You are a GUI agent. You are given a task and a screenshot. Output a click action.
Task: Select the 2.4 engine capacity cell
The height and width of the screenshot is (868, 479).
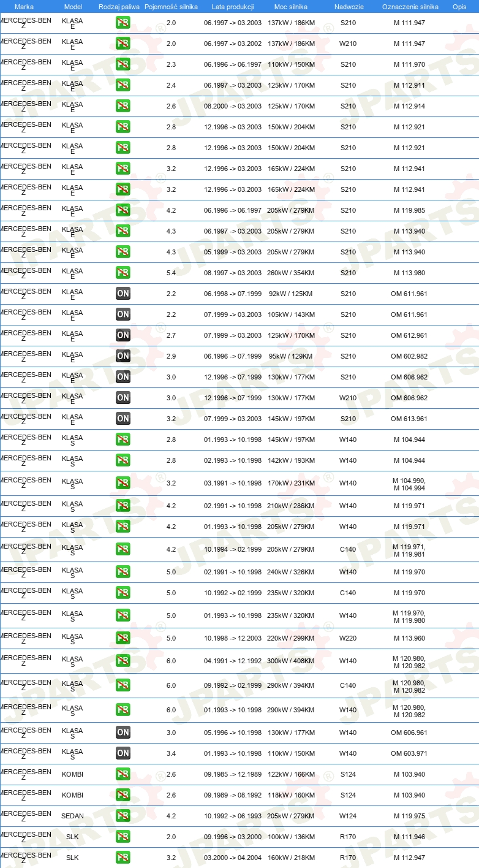tap(171, 85)
